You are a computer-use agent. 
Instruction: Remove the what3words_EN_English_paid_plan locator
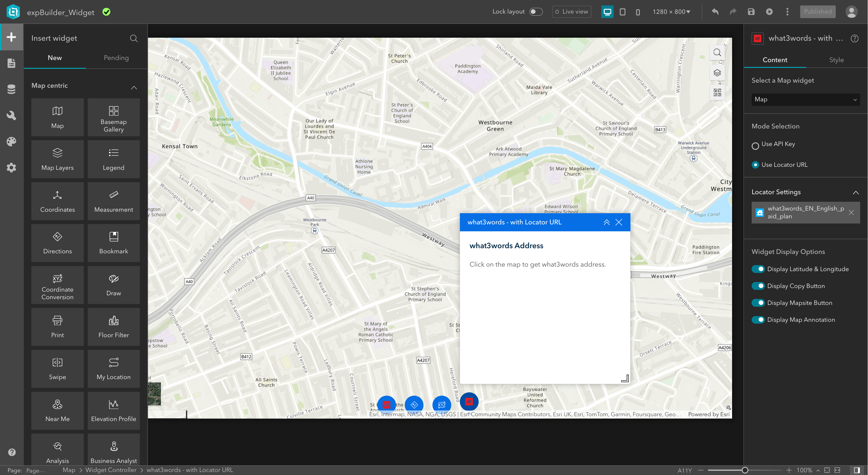point(851,212)
